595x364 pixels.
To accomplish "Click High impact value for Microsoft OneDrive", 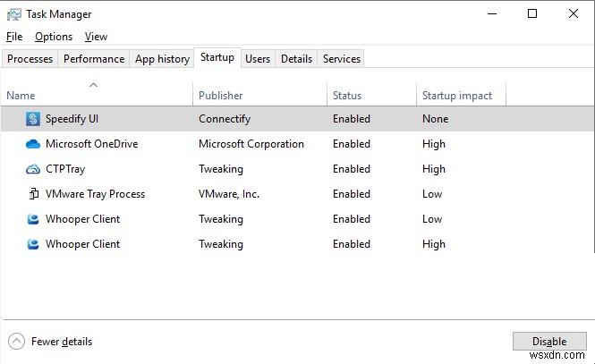I will pos(434,144).
